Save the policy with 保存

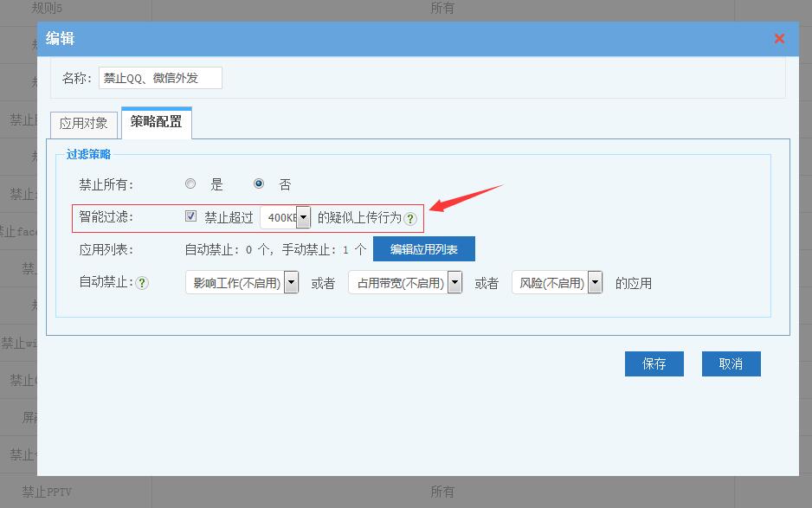pos(654,363)
